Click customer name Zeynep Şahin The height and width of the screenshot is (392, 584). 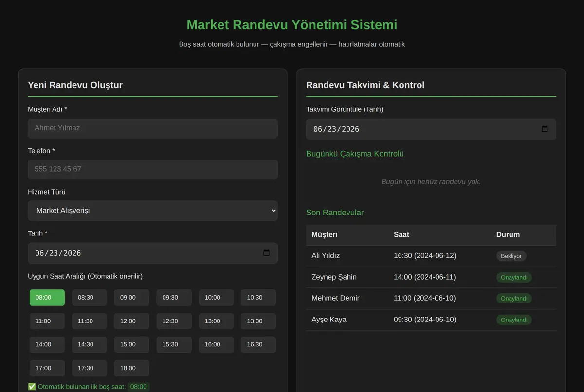point(334,277)
